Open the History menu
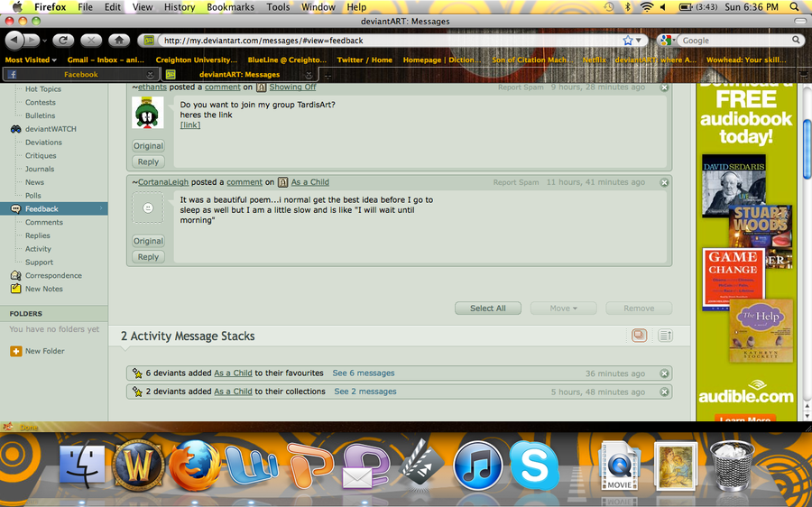812x507 pixels. point(180,6)
